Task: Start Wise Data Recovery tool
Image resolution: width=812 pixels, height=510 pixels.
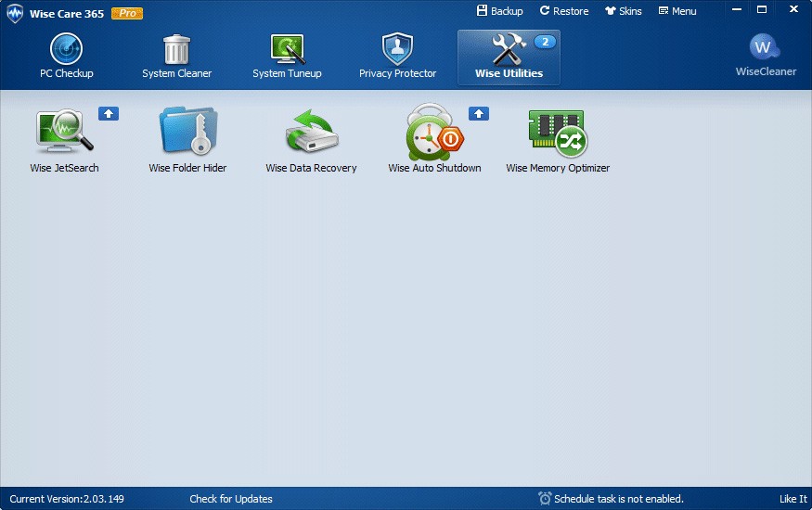Action: [x=311, y=138]
